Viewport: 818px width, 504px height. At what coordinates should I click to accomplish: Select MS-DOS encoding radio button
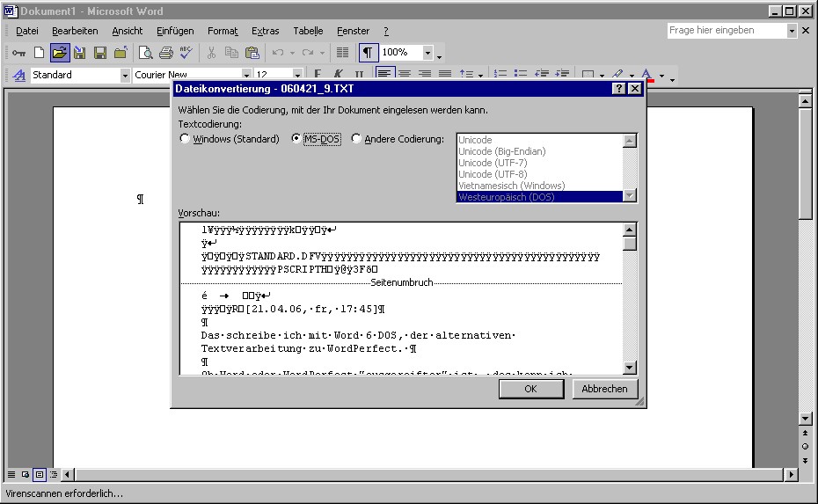pyautogui.click(x=296, y=139)
